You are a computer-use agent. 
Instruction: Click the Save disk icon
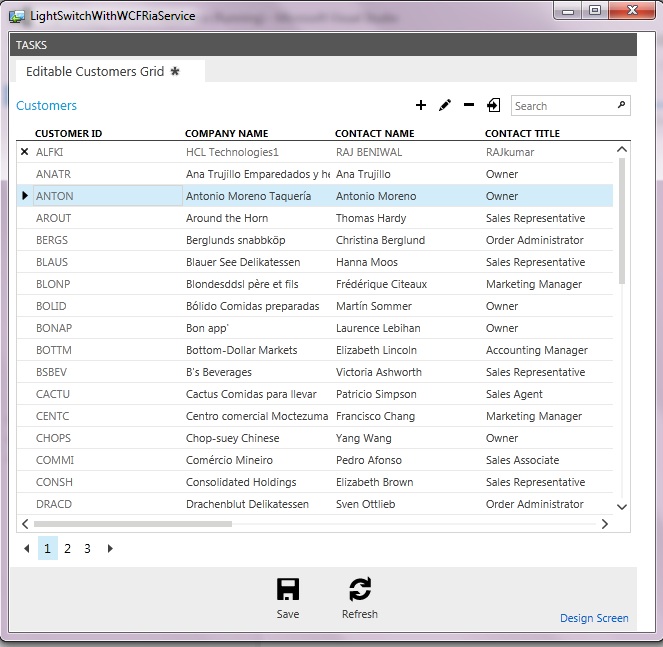pos(288,589)
